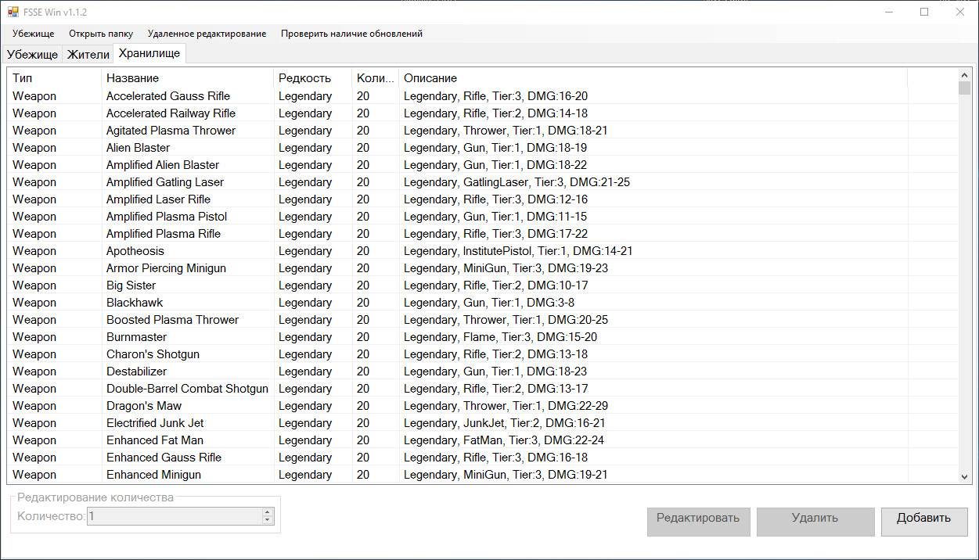
Task: Click the Описание column header
Action: [x=652, y=78]
